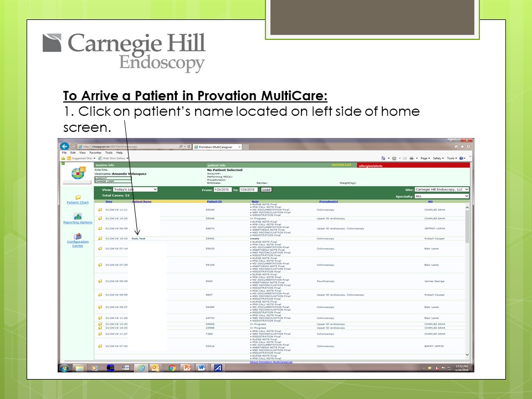Image resolution: width=532 pixels, height=399 pixels.
Task: Sort by the Procedure(s) column header
Action: [329, 202]
